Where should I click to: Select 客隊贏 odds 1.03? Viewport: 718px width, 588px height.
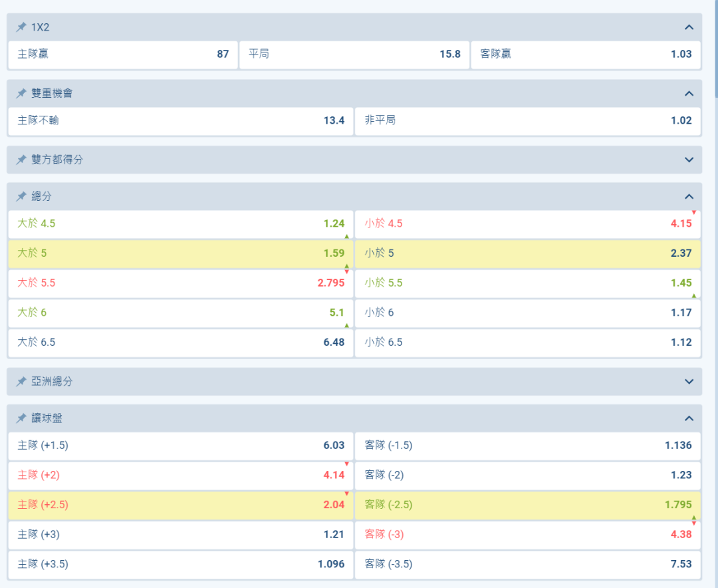coord(586,55)
